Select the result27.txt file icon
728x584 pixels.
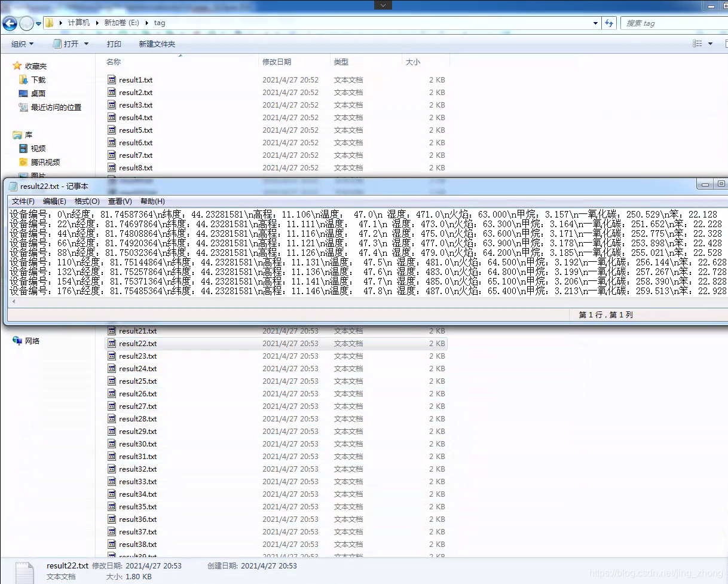[112, 406]
